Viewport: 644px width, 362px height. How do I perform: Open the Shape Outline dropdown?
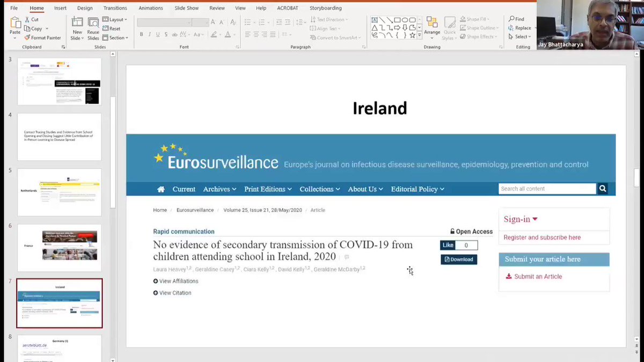tap(479, 28)
